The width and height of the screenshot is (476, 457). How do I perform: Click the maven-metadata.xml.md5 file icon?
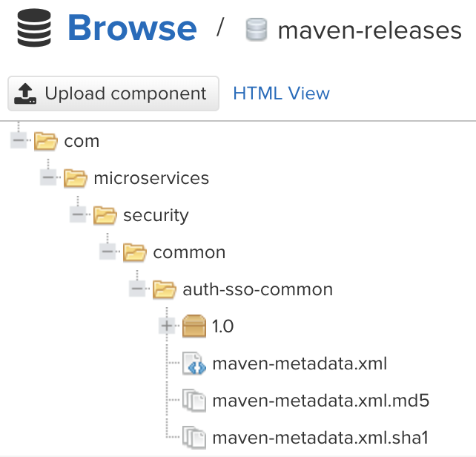(194, 401)
